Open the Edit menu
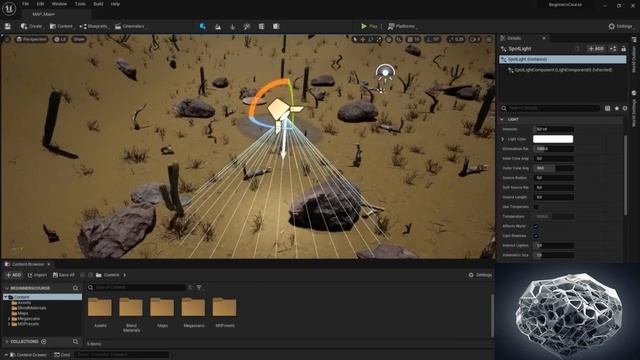The height and width of the screenshot is (360, 640). [x=40, y=4]
